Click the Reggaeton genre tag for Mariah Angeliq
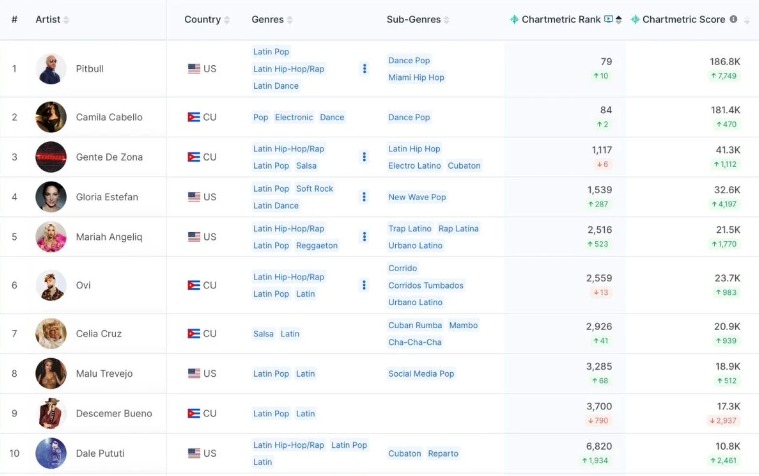 click(x=317, y=245)
